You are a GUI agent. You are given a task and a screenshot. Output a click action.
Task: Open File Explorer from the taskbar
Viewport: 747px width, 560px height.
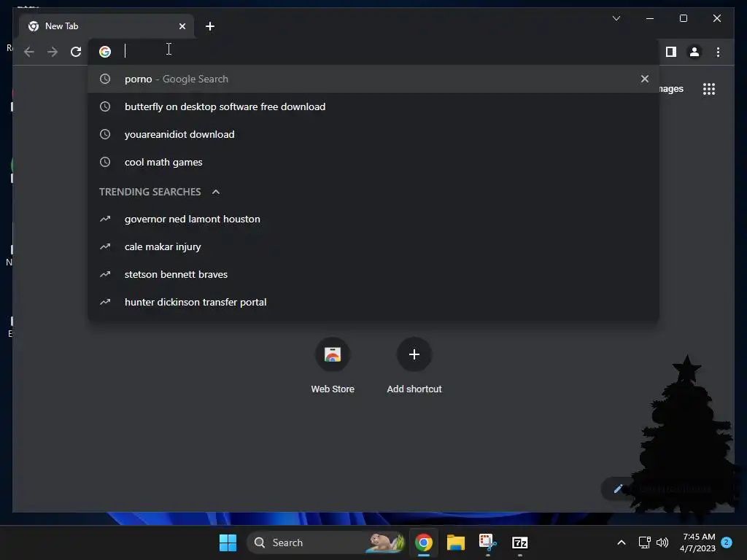[455, 542]
